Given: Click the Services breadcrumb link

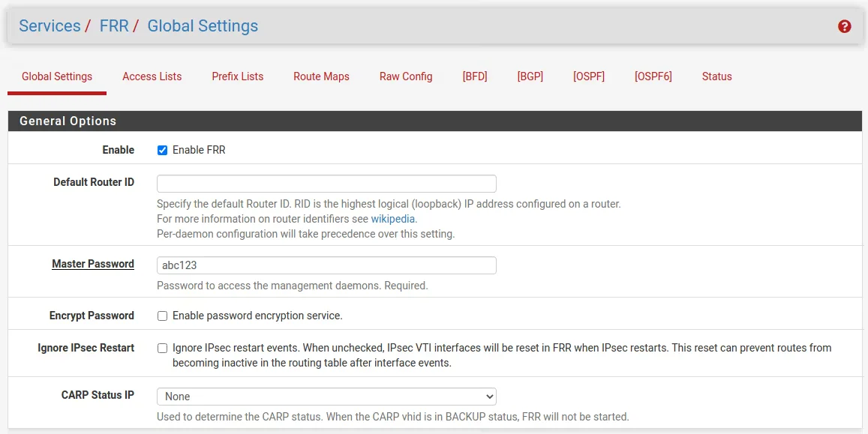Looking at the screenshot, I should (50, 26).
